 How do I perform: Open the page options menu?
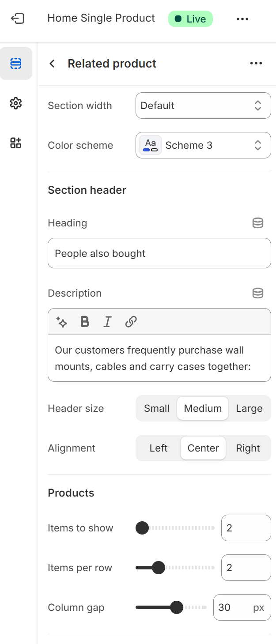242,18
